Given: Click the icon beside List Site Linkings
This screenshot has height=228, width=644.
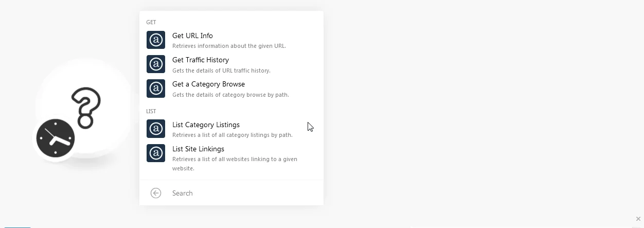Looking at the screenshot, I should click(156, 153).
